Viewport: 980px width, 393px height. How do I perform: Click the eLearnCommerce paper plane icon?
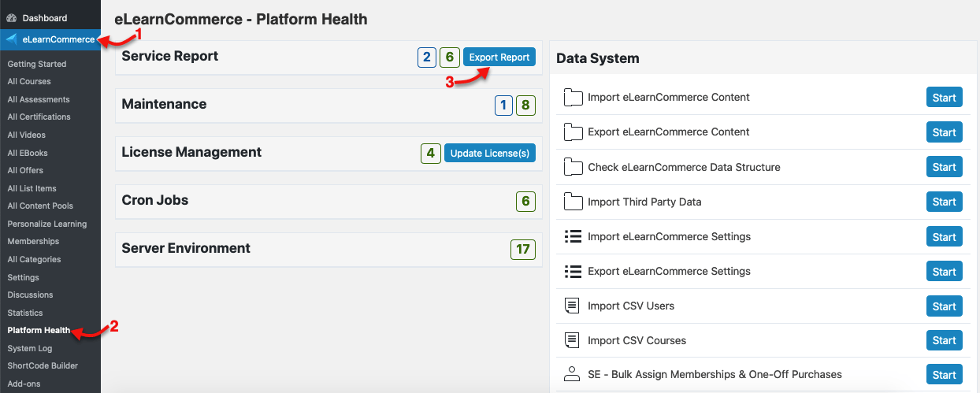tap(12, 39)
